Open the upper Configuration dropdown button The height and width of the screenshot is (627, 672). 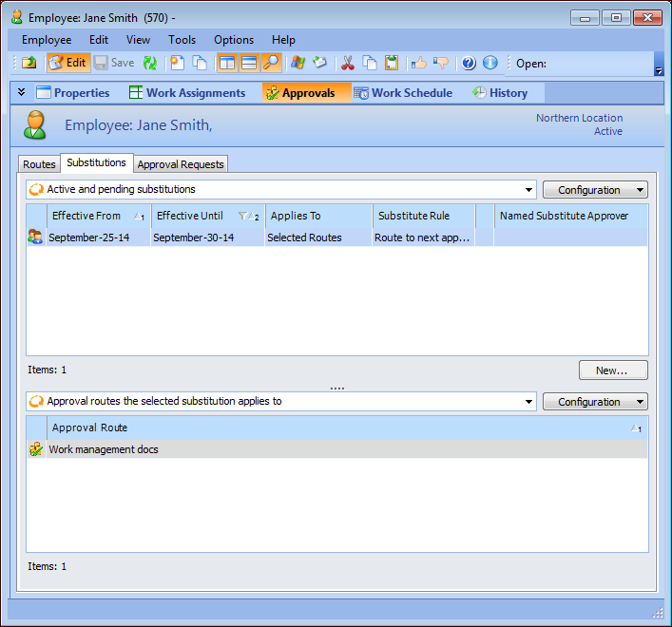pyautogui.click(x=595, y=190)
